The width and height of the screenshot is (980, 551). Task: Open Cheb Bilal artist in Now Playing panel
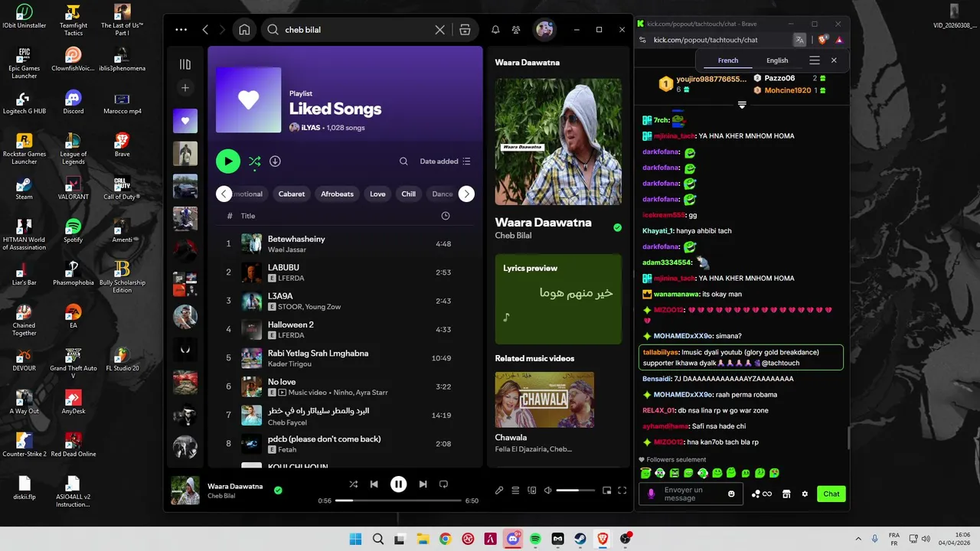[x=513, y=236]
